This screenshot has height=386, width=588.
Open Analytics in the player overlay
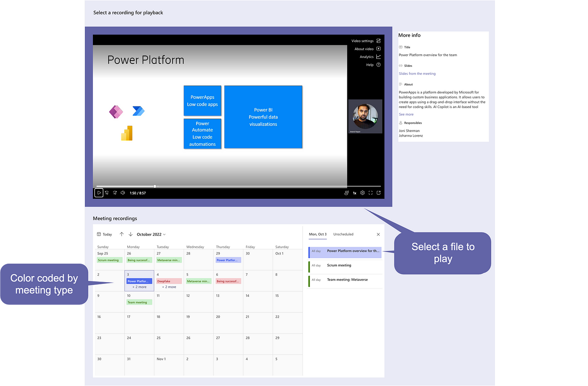[x=370, y=57]
